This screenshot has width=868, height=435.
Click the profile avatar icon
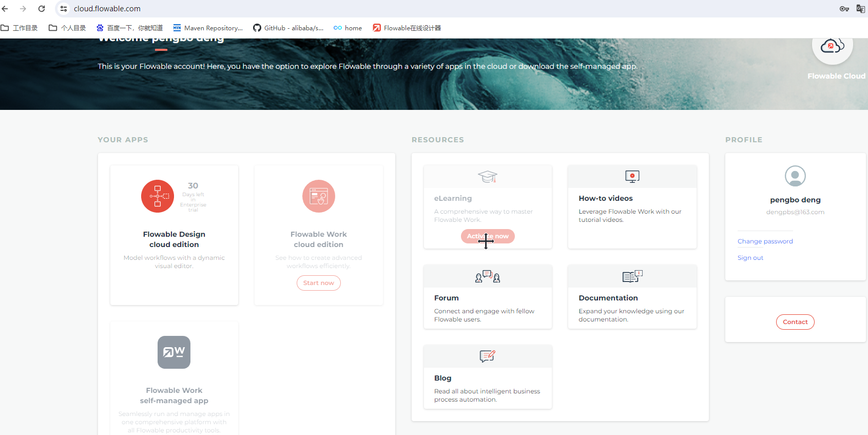pyautogui.click(x=795, y=176)
